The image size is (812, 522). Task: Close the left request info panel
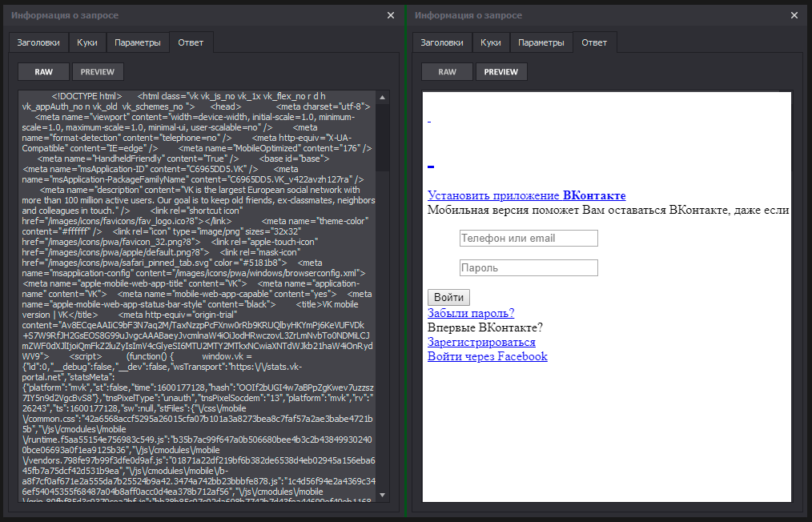coord(391,15)
